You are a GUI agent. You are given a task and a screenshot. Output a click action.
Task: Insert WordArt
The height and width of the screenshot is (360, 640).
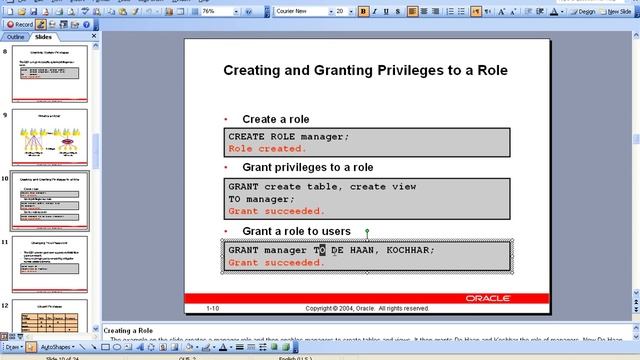[x=140, y=347]
